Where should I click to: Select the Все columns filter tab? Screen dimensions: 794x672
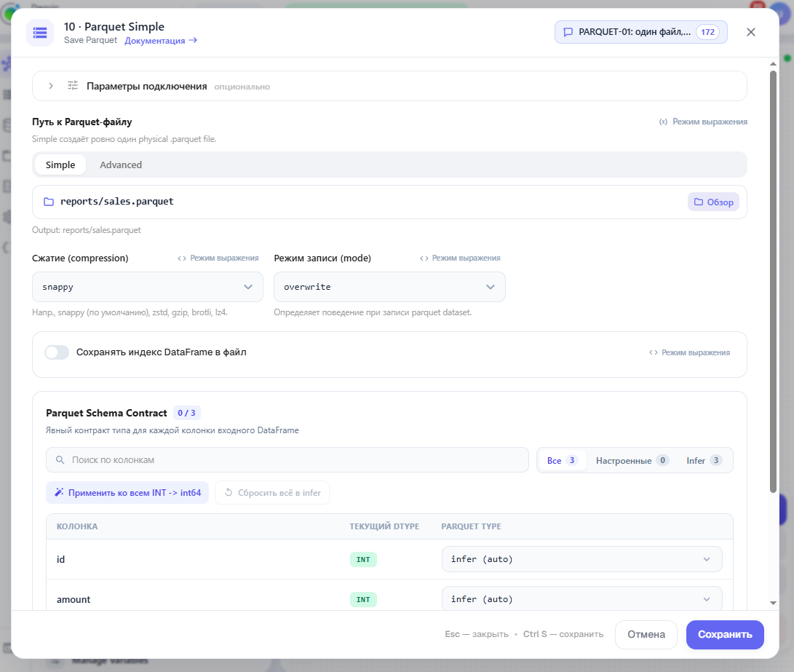coord(562,460)
